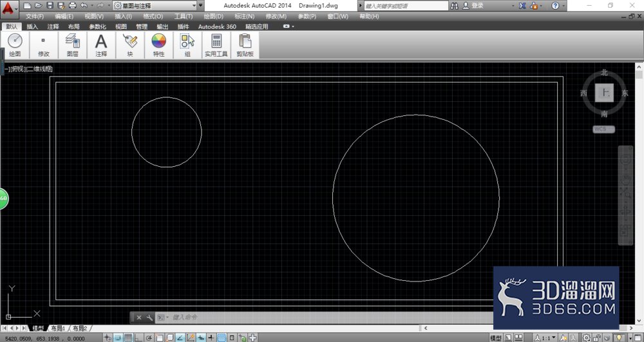Click the Plot (print) icon
Screen dimensions: 644x342
[73, 6]
